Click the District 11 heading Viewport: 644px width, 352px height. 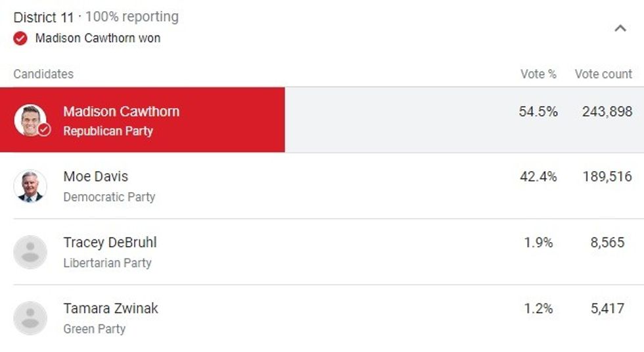(44, 17)
